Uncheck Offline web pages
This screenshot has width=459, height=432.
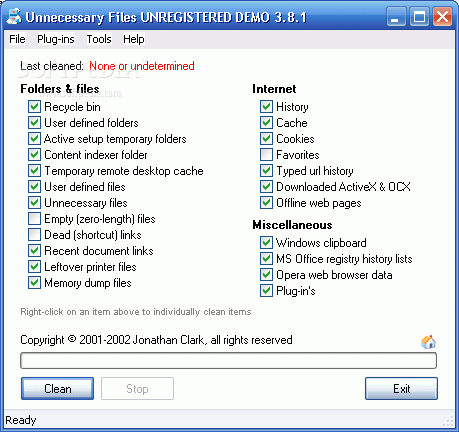[x=266, y=203]
